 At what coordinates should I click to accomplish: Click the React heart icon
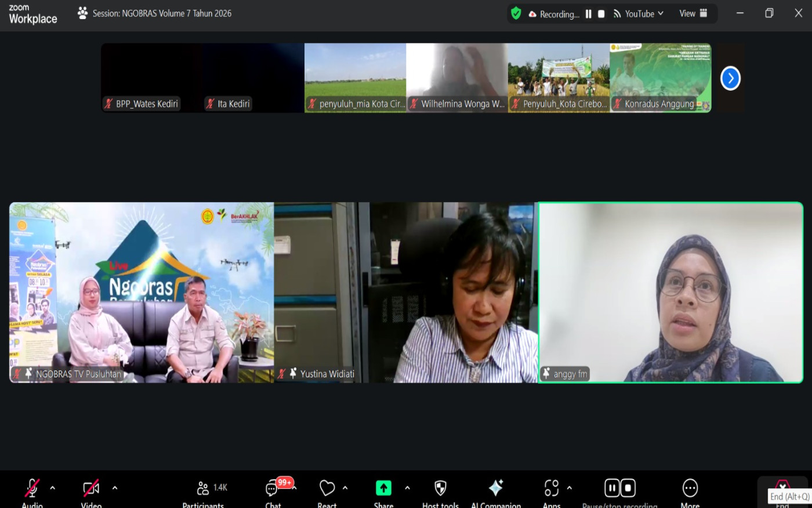327,488
